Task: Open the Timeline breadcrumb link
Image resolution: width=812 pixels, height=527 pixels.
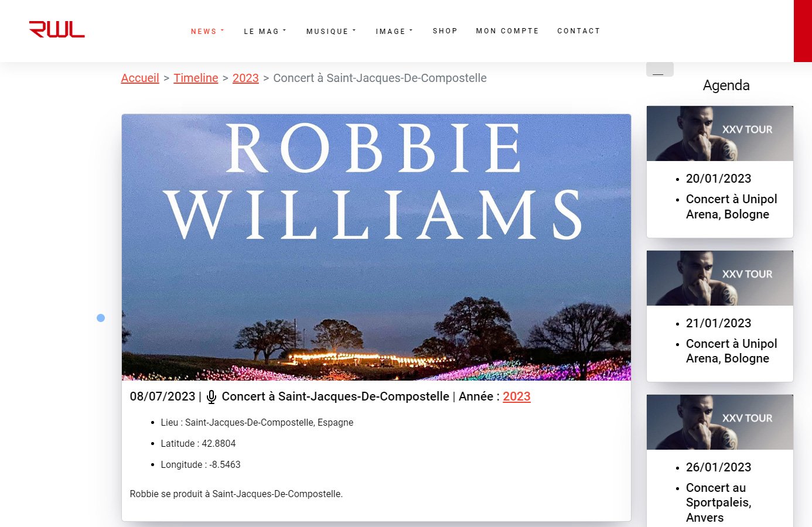Action: [x=196, y=78]
